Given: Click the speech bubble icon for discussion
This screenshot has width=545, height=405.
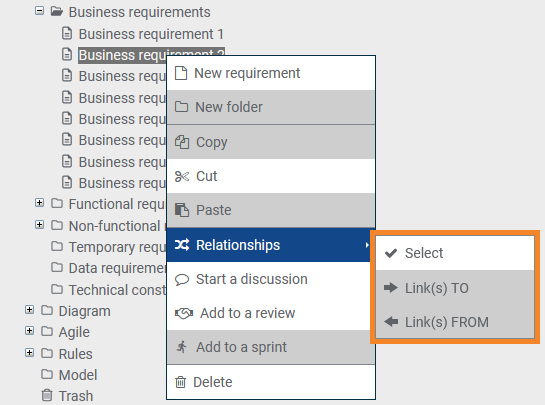Looking at the screenshot, I should 182,280.
